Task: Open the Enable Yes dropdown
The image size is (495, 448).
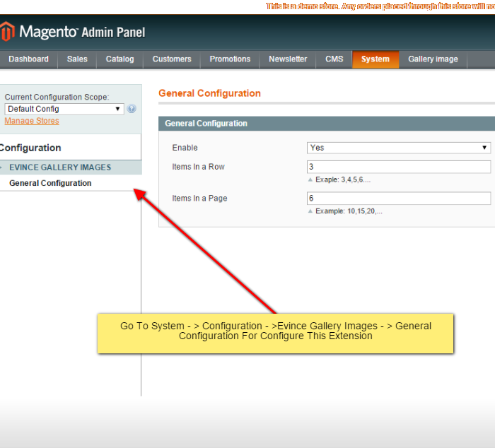Action: click(x=399, y=148)
